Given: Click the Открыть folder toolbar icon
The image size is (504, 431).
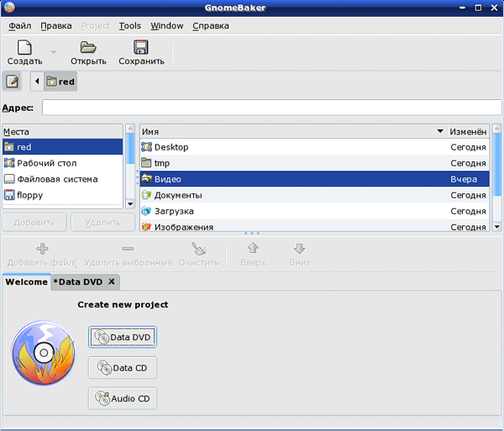Looking at the screenshot, I should click(88, 48).
